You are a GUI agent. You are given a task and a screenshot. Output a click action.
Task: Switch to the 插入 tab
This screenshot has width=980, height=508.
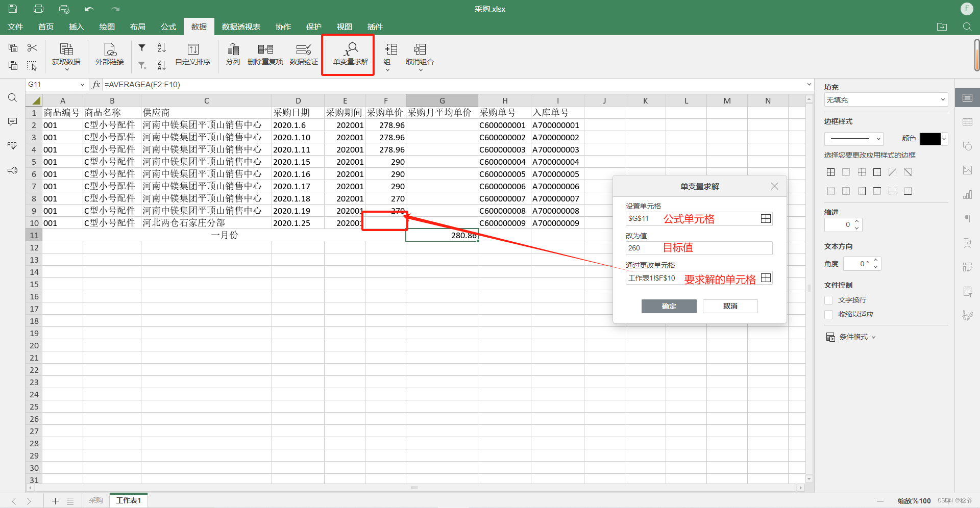point(77,27)
